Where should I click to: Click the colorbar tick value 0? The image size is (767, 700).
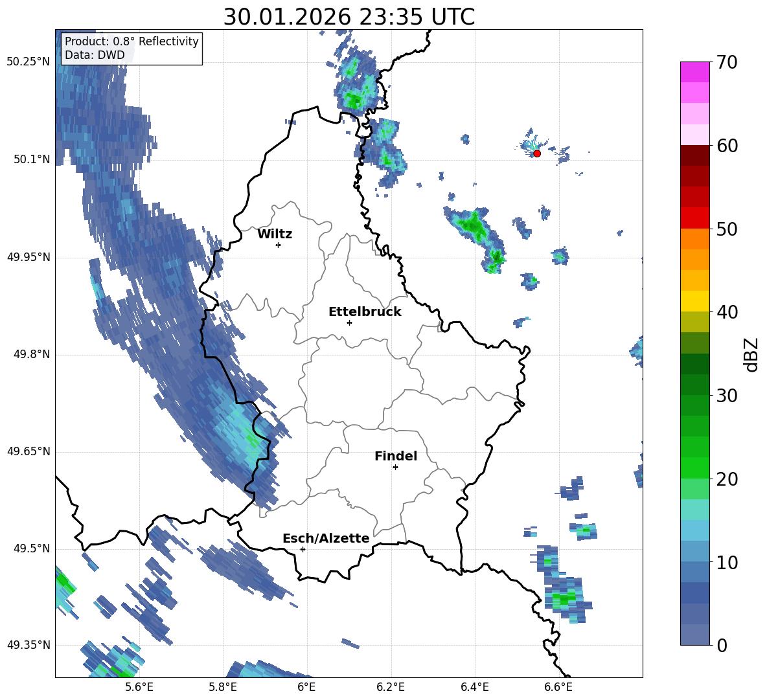tap(722, 645)
